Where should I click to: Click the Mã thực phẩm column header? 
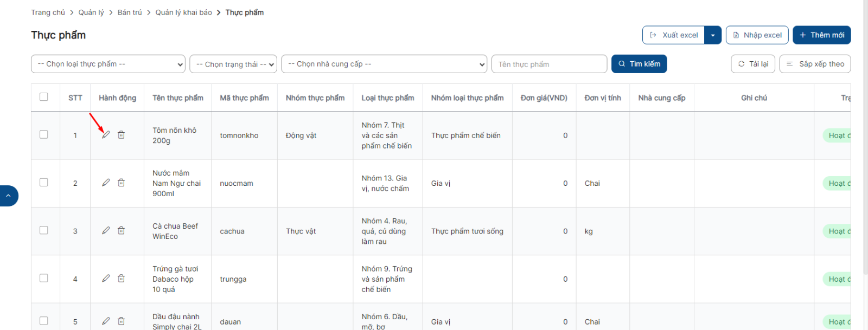[244, 98]
